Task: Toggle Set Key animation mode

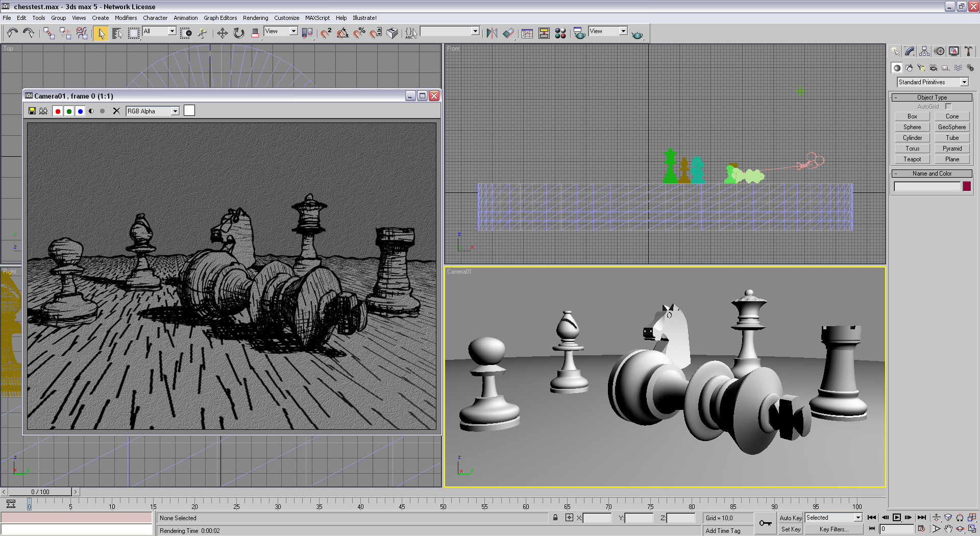Action: click(791, 529)
